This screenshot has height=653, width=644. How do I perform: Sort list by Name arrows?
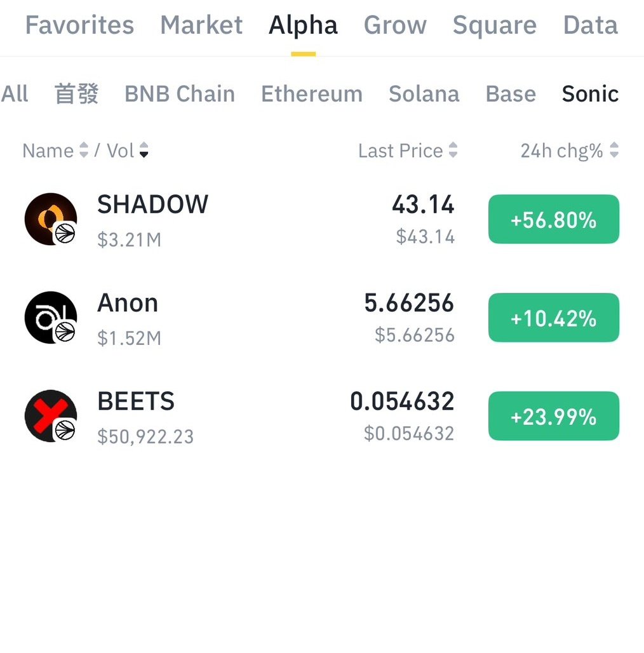pos(84,150)
